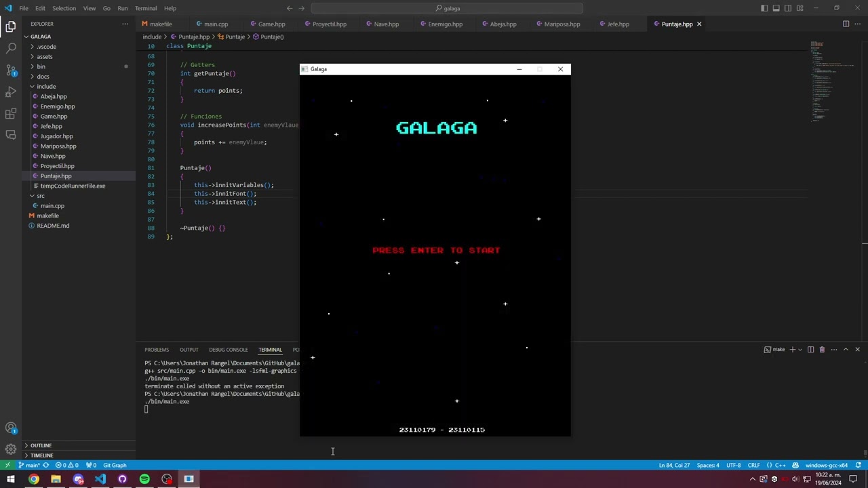
Task: Open the Terminal menu
Action: click(146, 8)
